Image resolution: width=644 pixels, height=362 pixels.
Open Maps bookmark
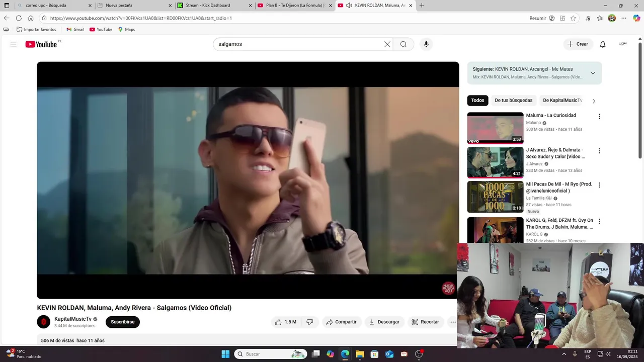[126, 30]
